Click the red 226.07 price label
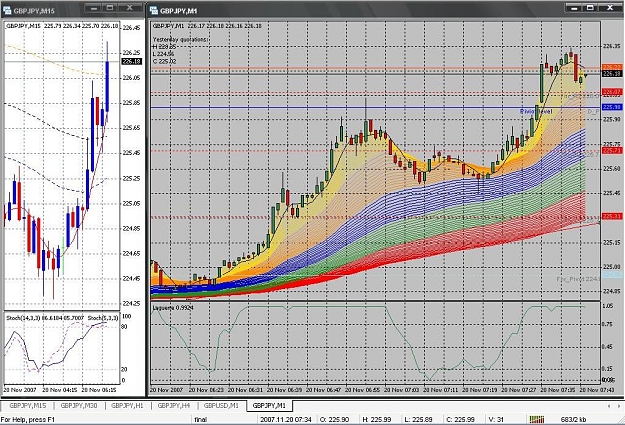Screen dimensions: 625x425 612,92
